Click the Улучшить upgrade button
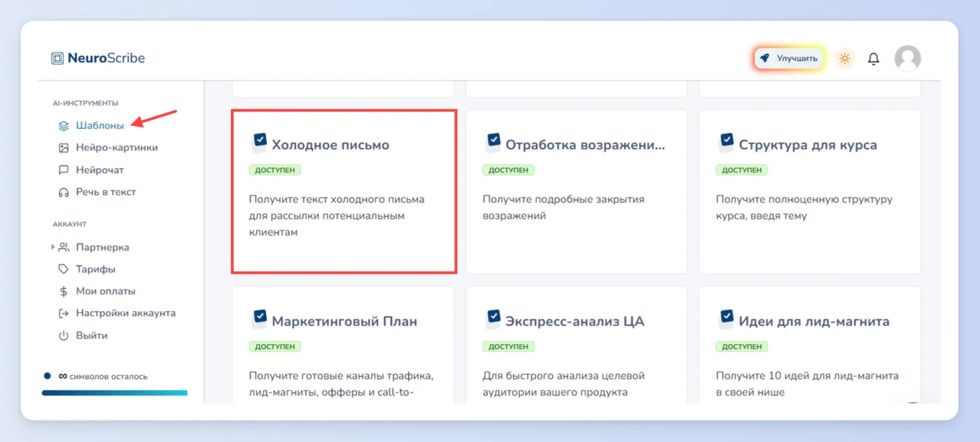 pos(790,58)
